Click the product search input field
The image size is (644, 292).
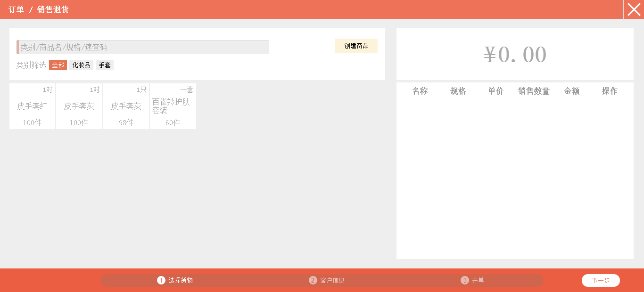pos(143,47)
